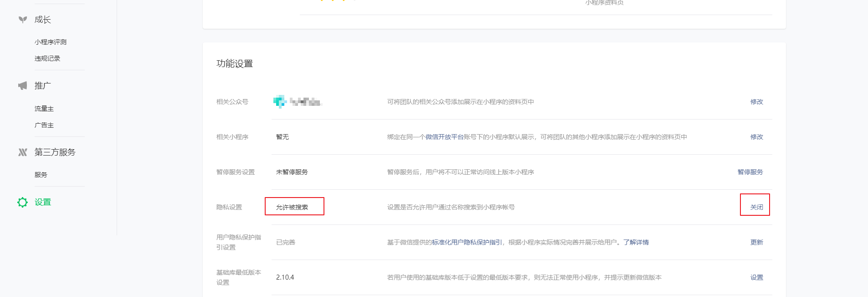The height and width of the screenshot is (297, 868).
Task: Click the 已完善 status text
Action: point(286,242)
